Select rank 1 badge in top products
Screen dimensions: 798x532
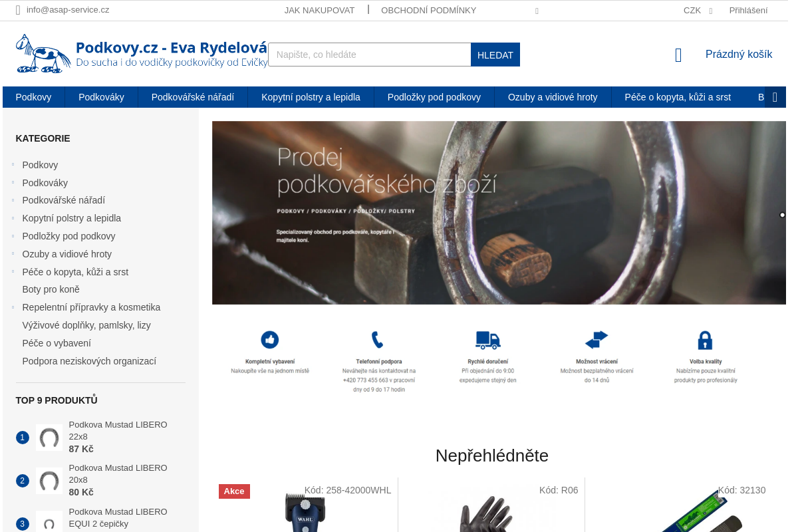click(x=23, y=438)
